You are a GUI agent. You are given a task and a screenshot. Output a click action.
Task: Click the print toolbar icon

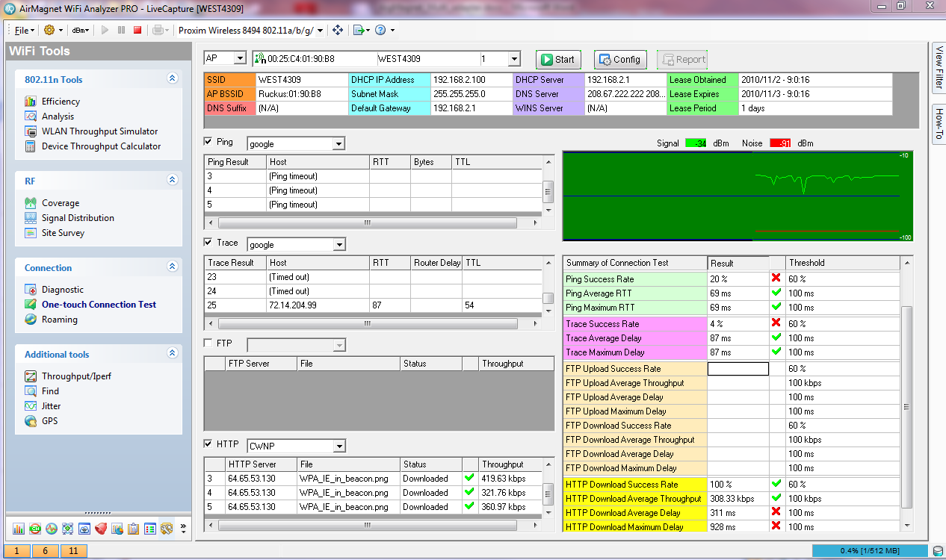click(158, 30)
